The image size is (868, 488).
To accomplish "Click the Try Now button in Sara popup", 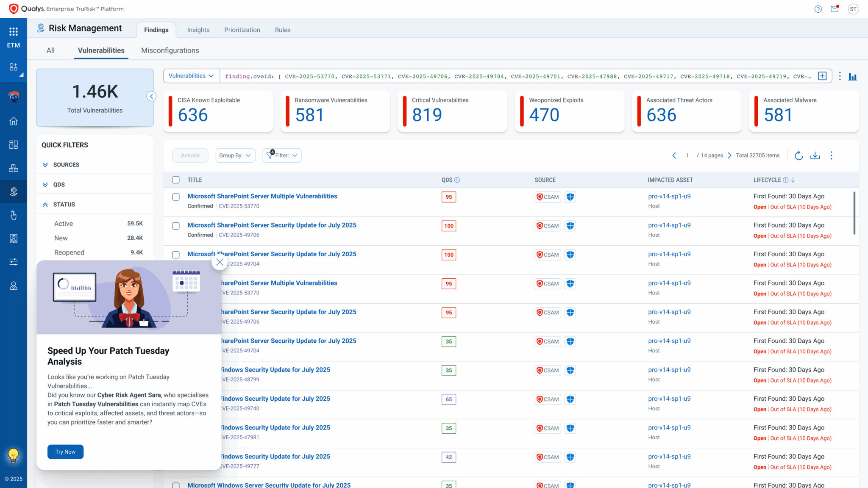I will pos(65,452).
